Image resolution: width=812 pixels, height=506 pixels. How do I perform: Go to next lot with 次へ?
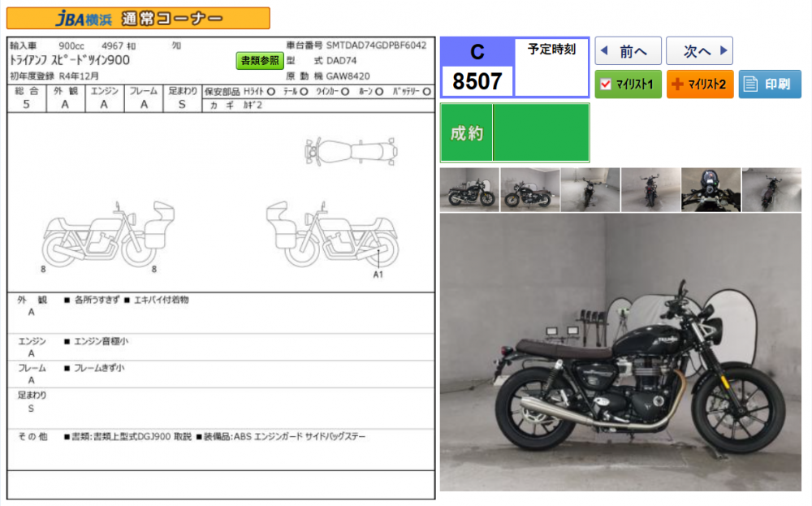[699, 51]
